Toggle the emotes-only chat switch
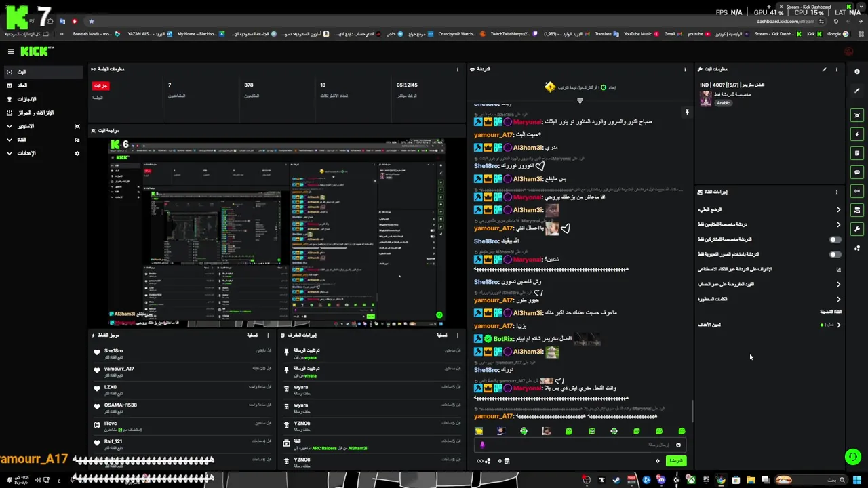 (x=835, y=255)
